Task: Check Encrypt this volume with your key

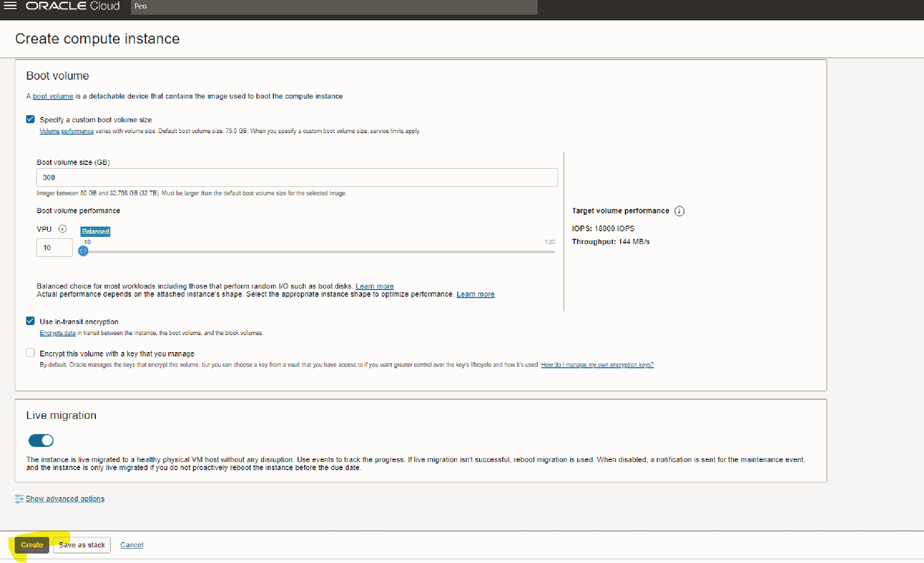Action: click(30, 353)
